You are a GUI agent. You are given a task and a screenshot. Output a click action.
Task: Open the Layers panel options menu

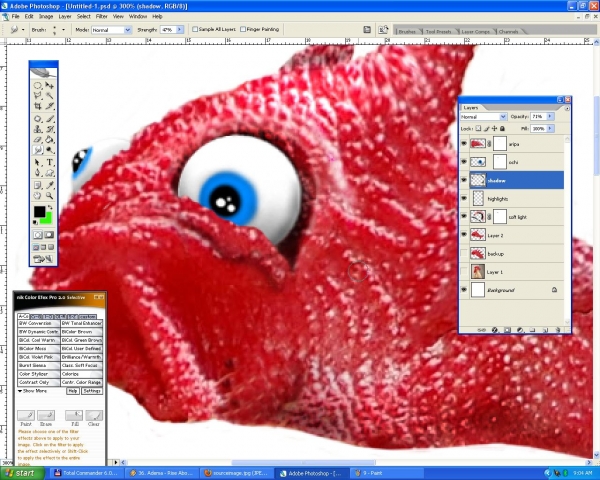[x=567, y=108]
